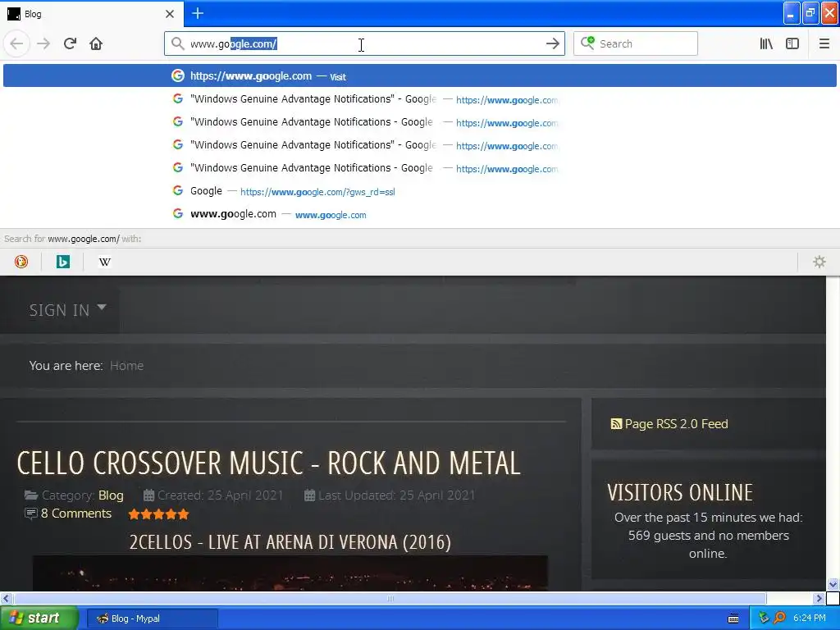Select the https://www.google.com Visit suggestion

tap(420, 75)
